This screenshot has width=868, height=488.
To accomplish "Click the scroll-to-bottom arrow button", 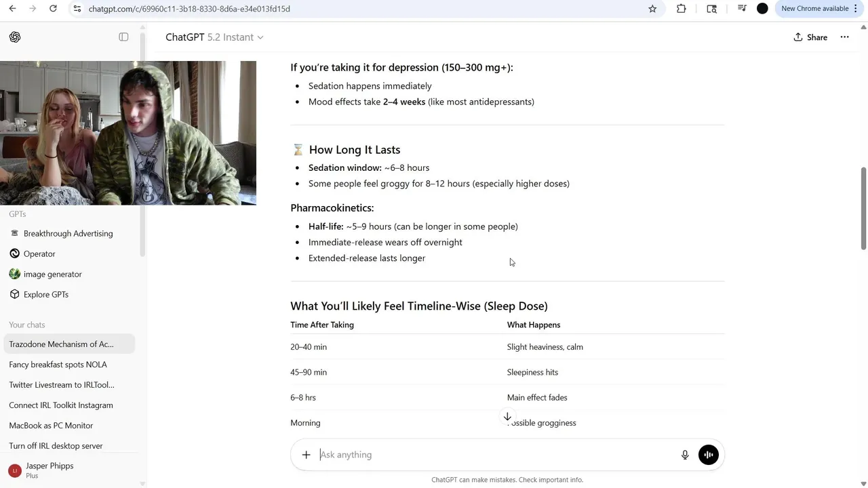I will coord(507,417).
